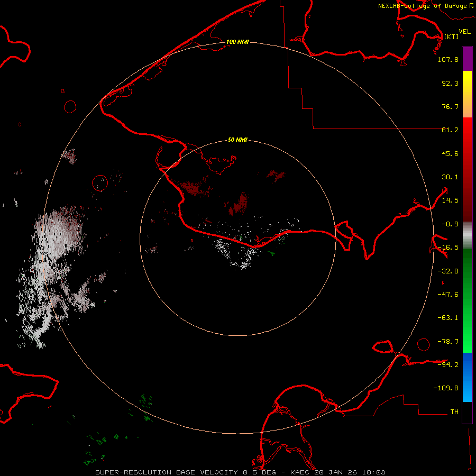476x476 pixels.
Task: Select the 107.8 legend value
Action: (448, 59)
